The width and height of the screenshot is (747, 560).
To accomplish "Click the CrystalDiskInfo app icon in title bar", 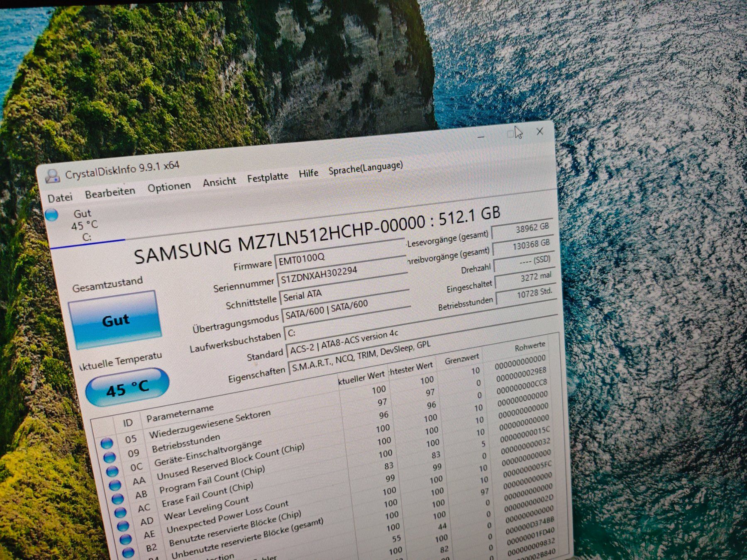I will pos(52,176).
